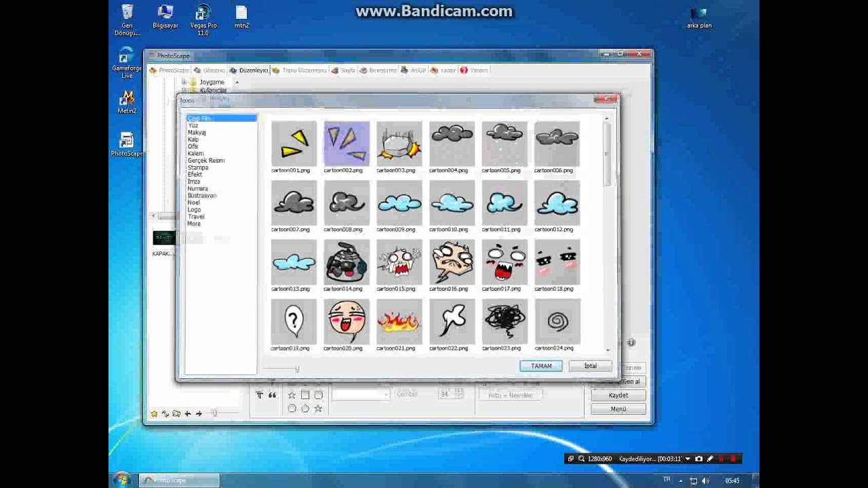Screen dimensions: 868x488
Task: Pick cartoon017.png shouting mouth sticker
Action: coord(505,262)
